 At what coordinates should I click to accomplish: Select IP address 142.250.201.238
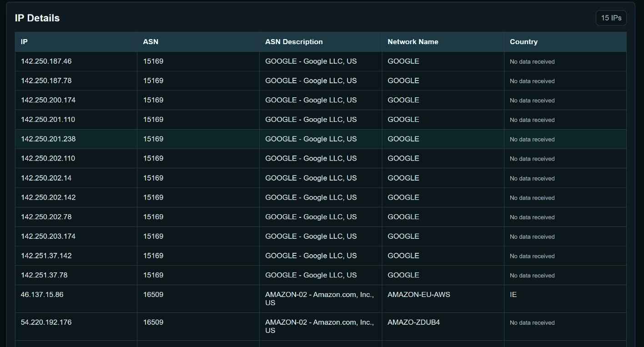(x=48, y=139)
